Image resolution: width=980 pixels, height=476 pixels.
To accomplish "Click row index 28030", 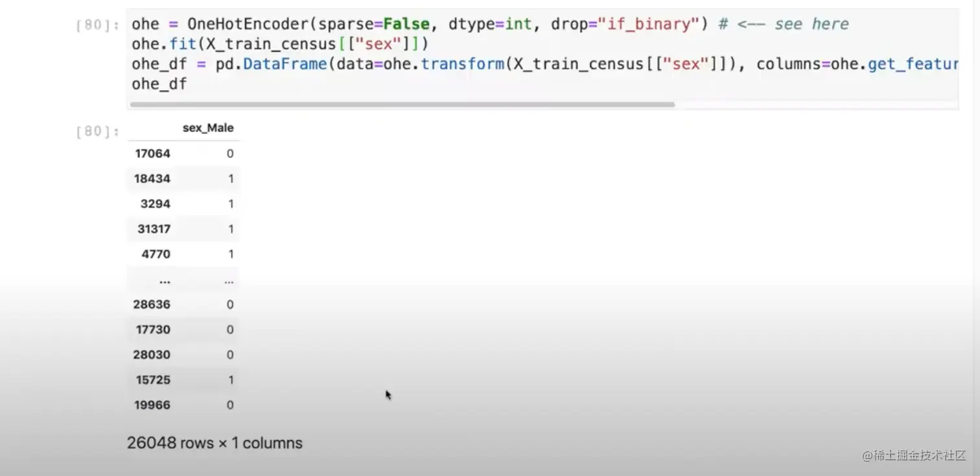I will (152, 355).
